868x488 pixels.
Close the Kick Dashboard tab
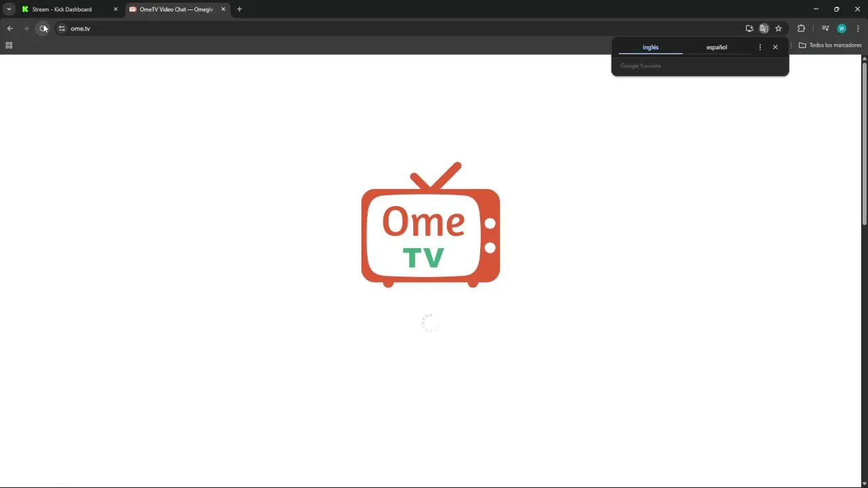tap(115, 9)
